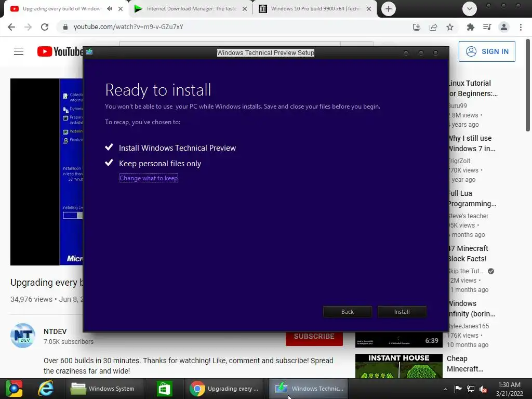This screenshot has width=532, height=399.
Task: Open media controls icon in Chrome toolbar
Action: [x=487, y=27]
